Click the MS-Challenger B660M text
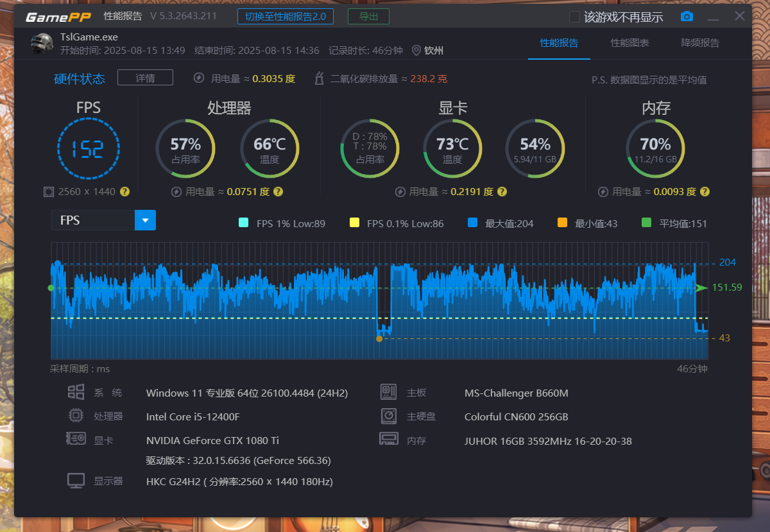Viewport: 770px width, 532px height. point(517,393)
